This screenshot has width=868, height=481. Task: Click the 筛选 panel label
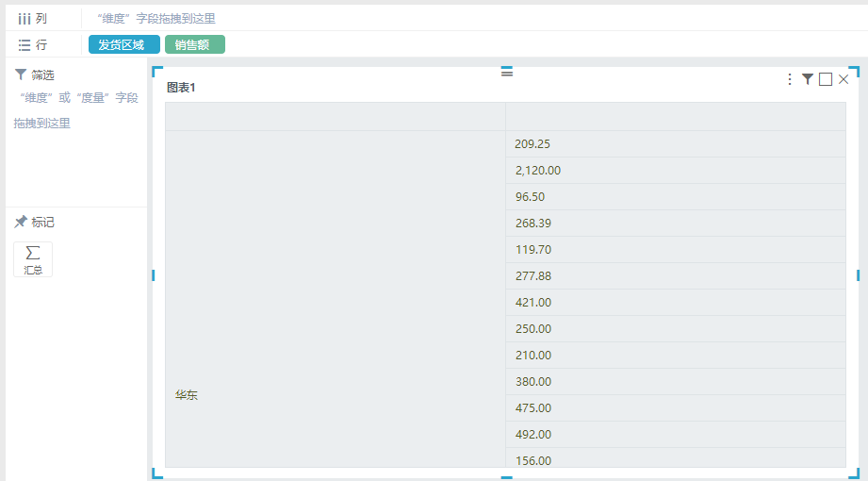point(42,75)
